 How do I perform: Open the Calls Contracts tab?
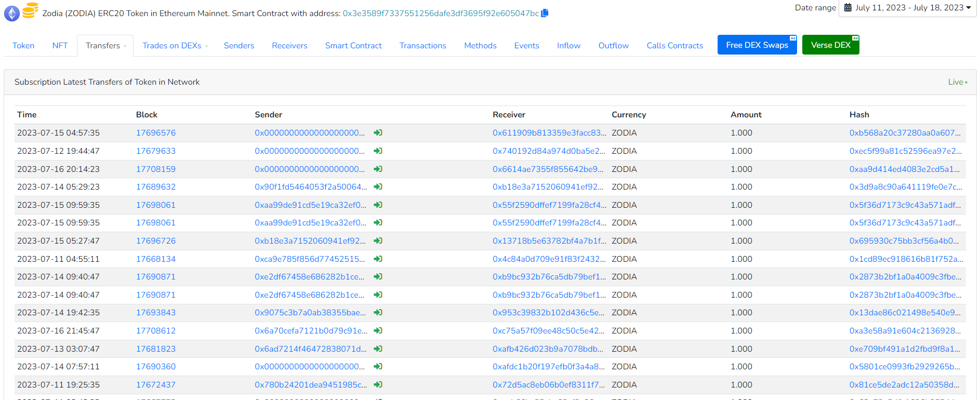tap(675, 46)
